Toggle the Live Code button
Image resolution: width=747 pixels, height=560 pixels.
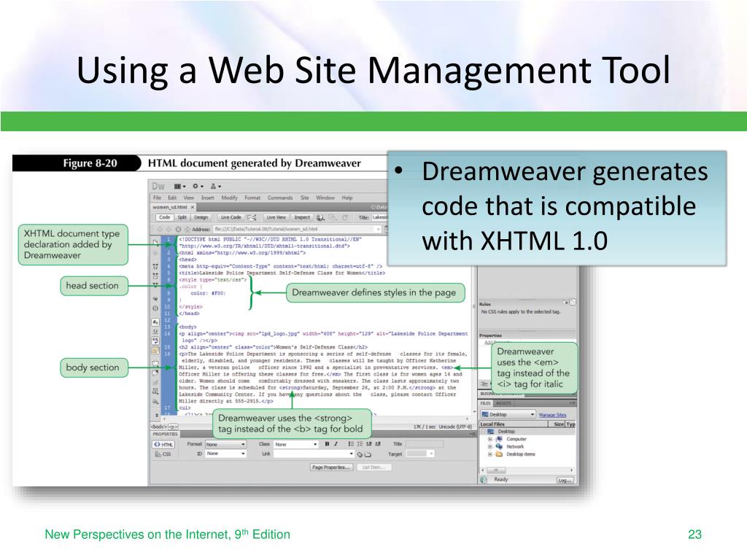click(231, 217)
